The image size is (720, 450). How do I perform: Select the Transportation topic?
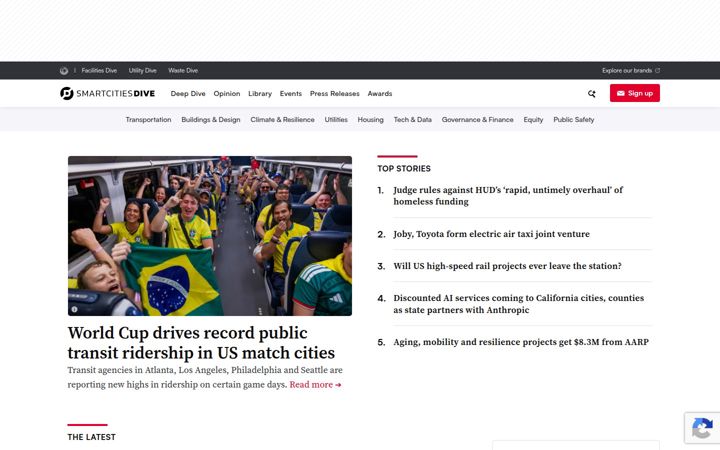(148, 120)
